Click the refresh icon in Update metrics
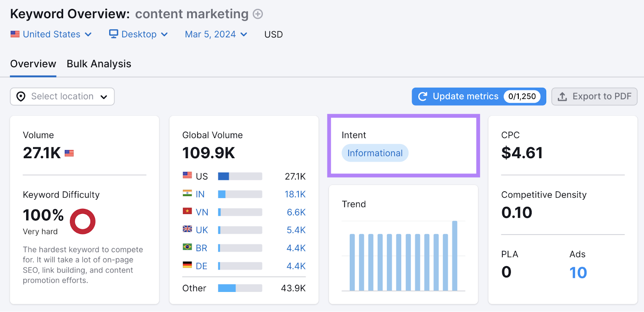644x312 pixels. click(x=423, y=97)
